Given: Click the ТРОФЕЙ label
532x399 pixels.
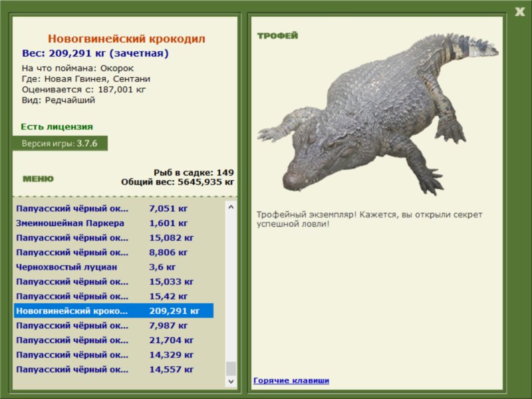Looking at the screenshot, I should tap(277, 36).
